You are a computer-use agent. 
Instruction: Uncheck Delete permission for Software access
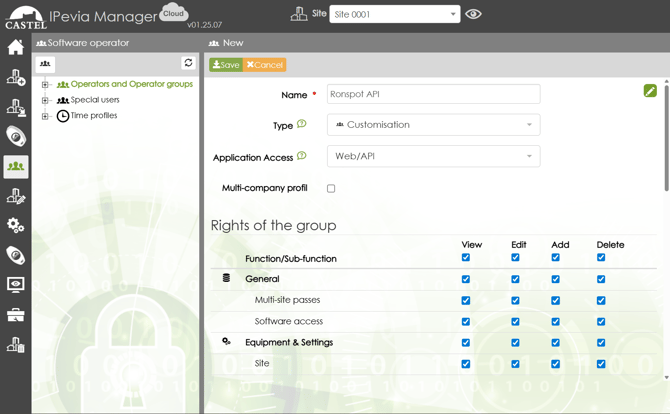click(x=601, y=321)
